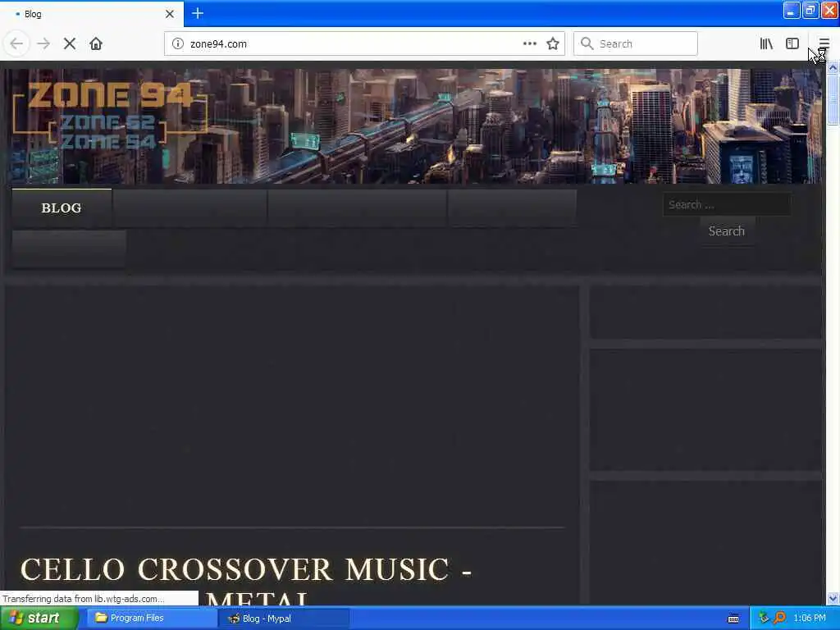Click scrollbar up arrow
840x630 pixels.
click(x=833, y=68)
